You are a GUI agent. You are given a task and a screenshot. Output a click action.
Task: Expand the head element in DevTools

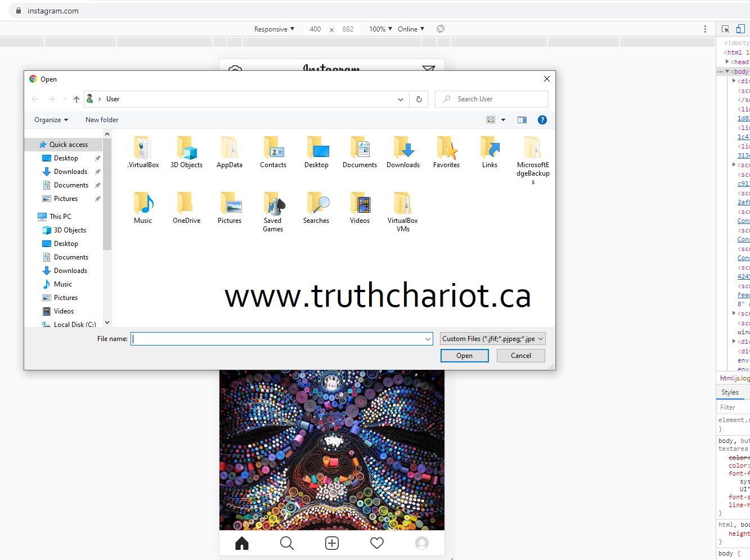727,62
